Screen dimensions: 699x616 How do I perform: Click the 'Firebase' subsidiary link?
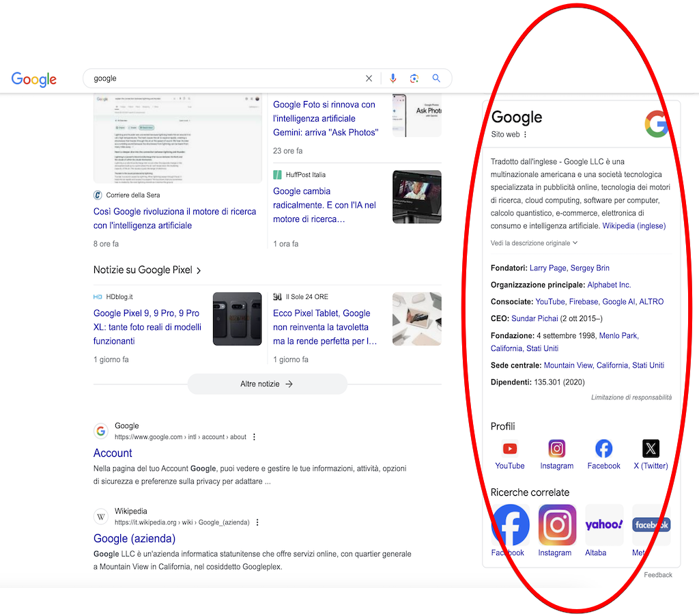tap(584, 302)
